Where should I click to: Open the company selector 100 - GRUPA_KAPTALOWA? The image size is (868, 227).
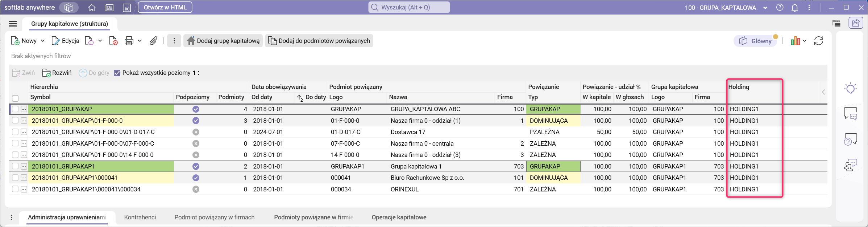point(726,8)
